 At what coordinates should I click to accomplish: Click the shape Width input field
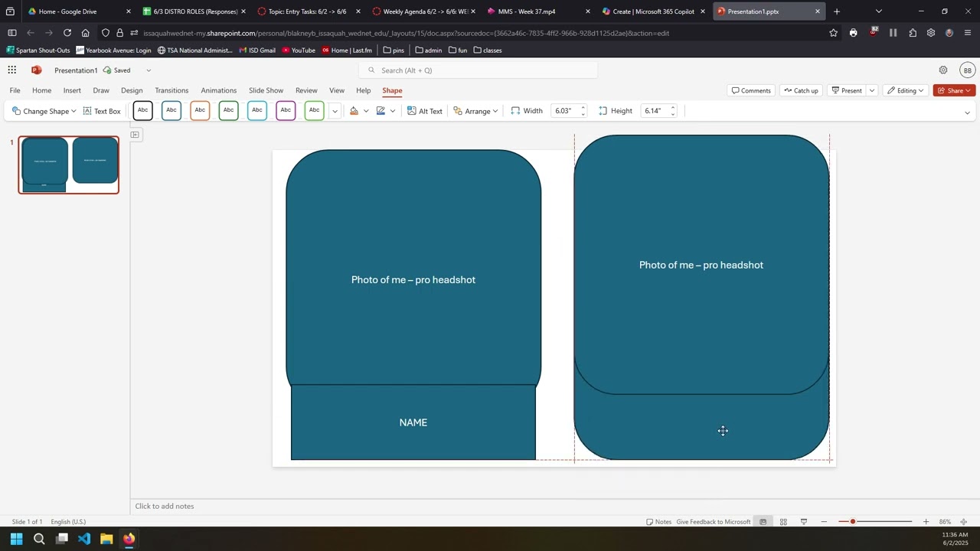tap(565, 111)
